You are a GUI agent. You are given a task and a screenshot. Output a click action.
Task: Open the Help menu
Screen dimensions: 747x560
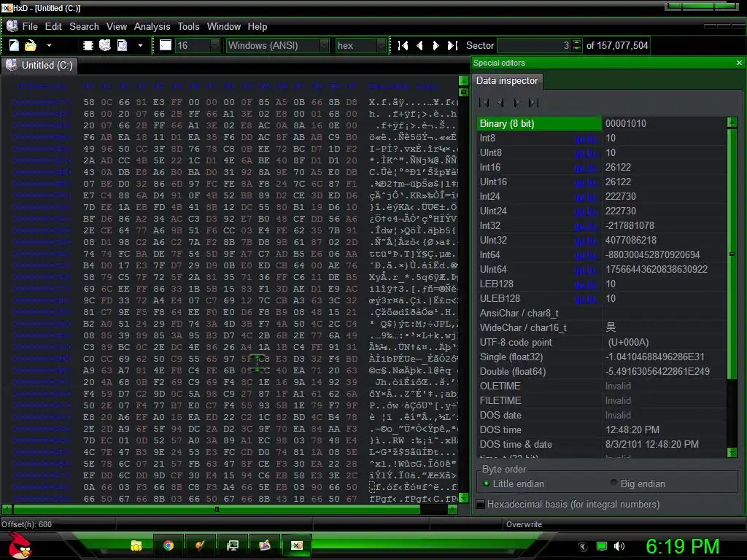point(258,27)
